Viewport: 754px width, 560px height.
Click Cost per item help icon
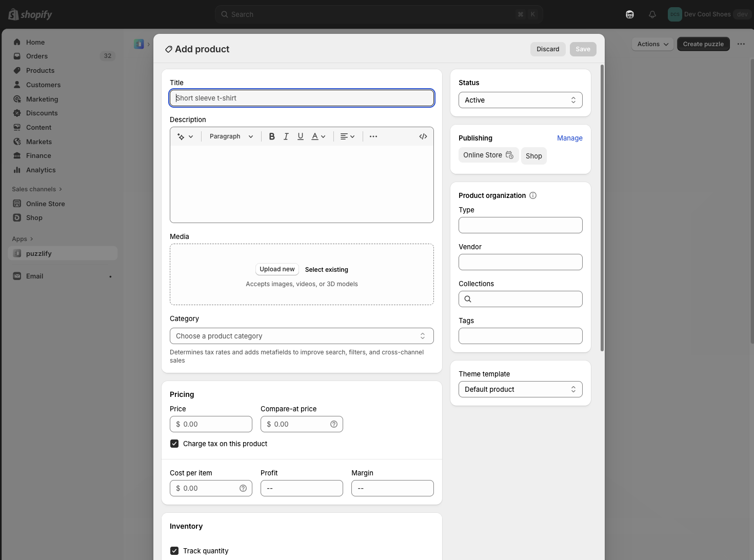coord(243,488)
